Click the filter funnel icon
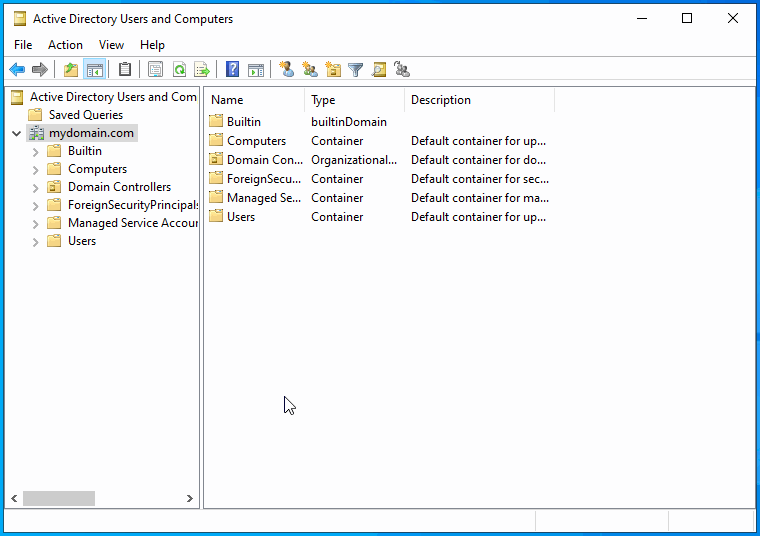Screen dimensions: 760x536 (355, 70)
